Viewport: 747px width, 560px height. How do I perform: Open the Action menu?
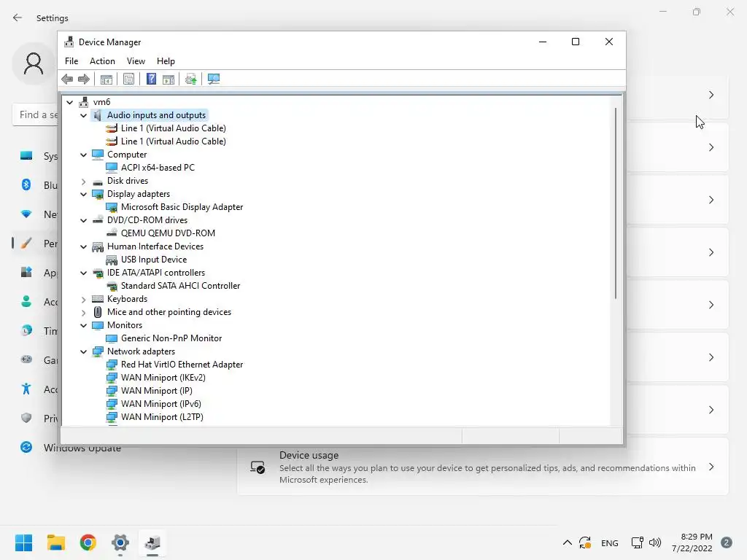coord(102,61)
